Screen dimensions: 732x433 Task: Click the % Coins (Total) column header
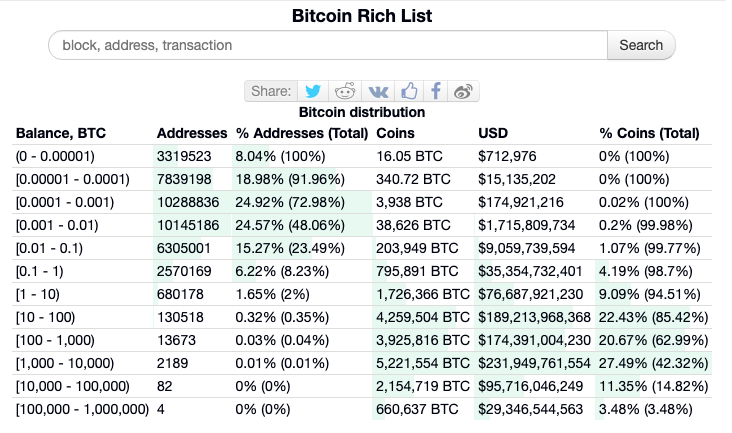[649, 133]
